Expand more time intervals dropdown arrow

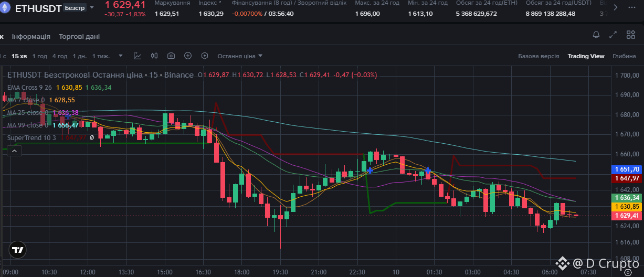tap(121, 56)
